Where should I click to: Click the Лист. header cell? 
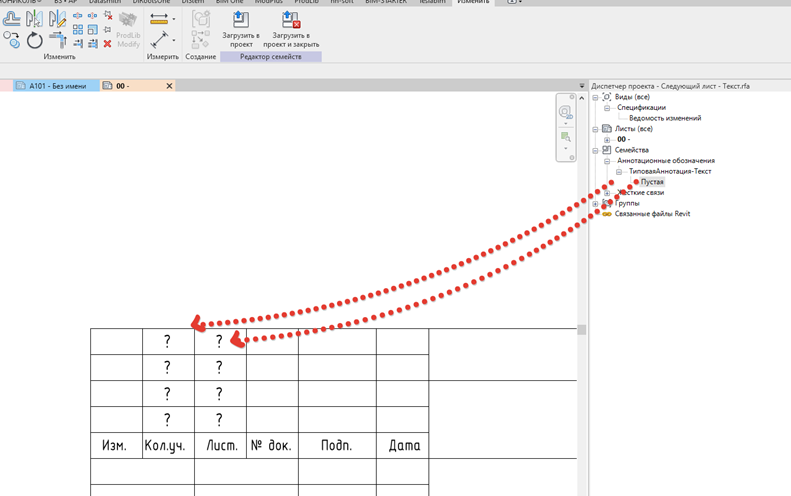click(x=220, y=446)
